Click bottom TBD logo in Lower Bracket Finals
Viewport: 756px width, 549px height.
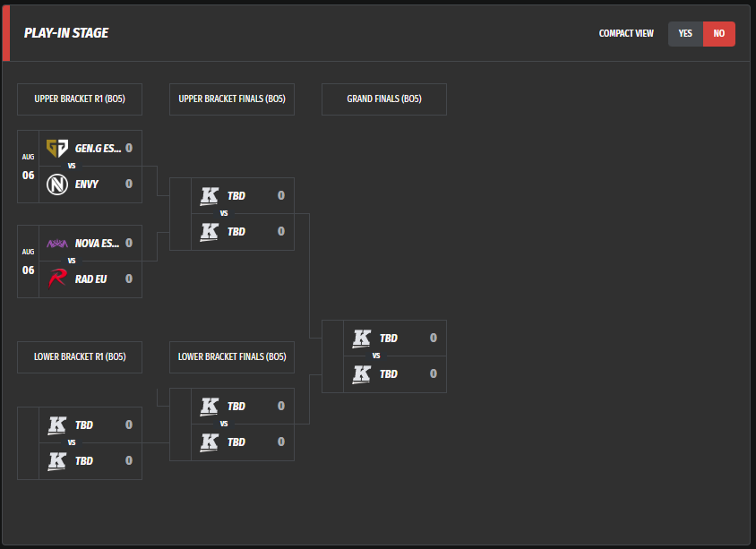tap(210, 442)
